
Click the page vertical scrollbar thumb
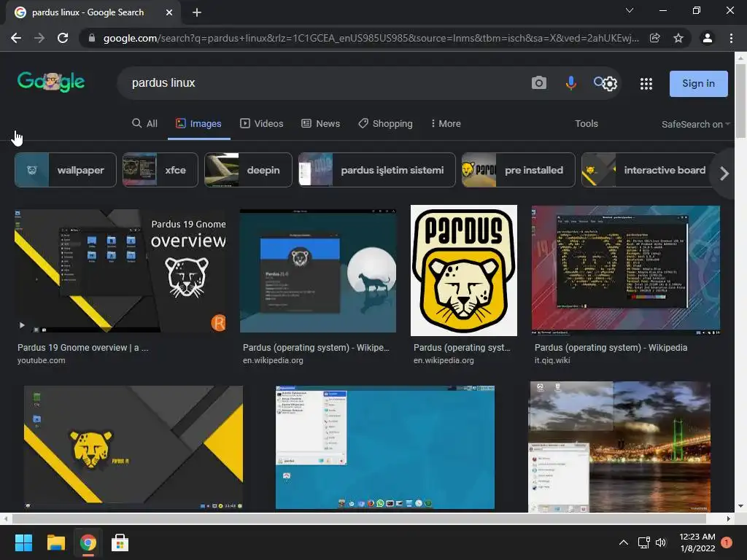(740, 100)
